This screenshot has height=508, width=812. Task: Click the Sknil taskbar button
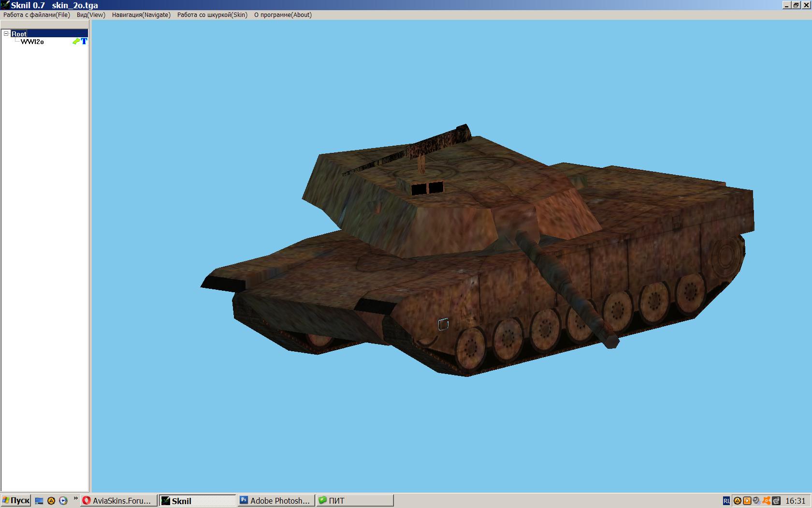pos(198,501)
